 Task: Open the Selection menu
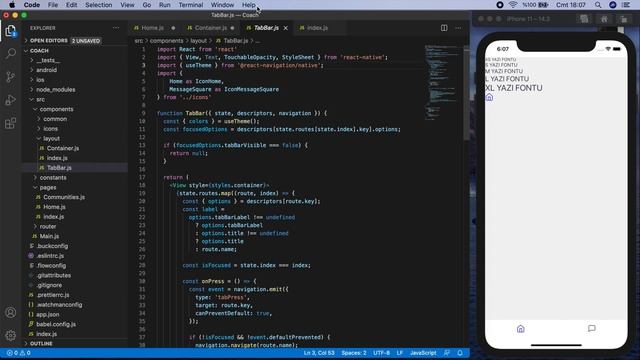pyautogui.click(x=98, y=5)
